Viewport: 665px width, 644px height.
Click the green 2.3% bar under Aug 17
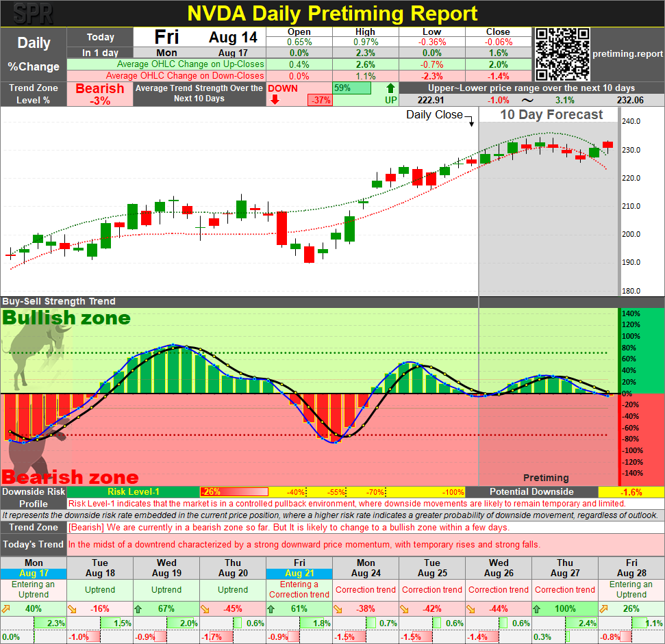click(x=49, y=623)
